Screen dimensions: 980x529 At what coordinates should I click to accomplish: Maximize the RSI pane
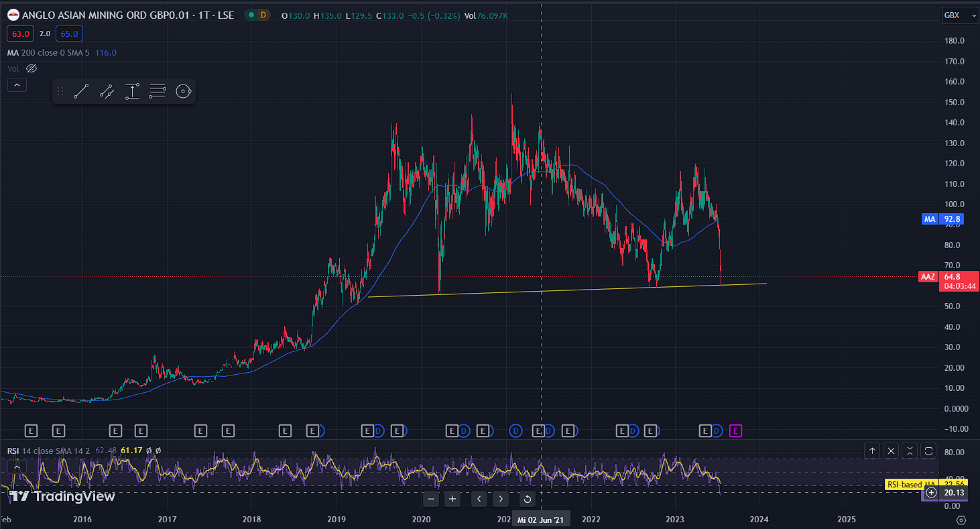(x=928, y=451)
